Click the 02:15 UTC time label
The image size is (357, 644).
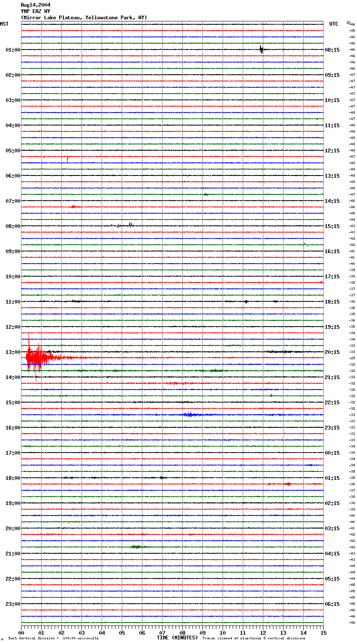pos(332,503)
